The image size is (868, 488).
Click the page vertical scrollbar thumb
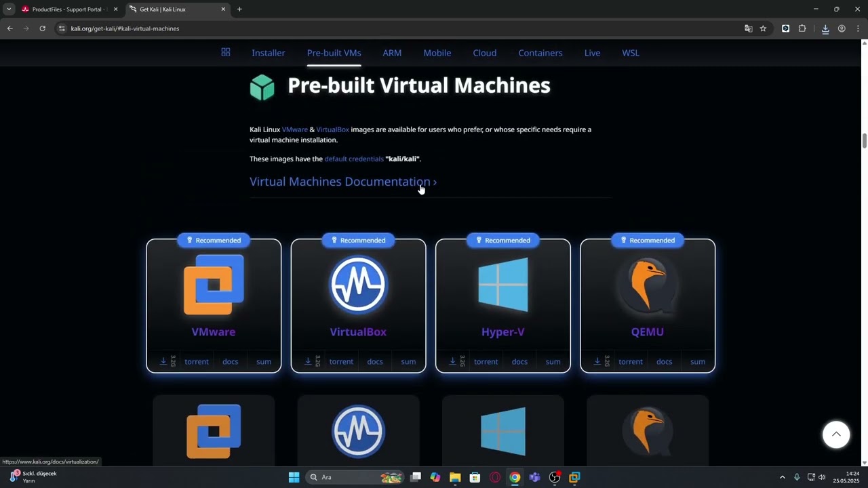pos(865,141)
